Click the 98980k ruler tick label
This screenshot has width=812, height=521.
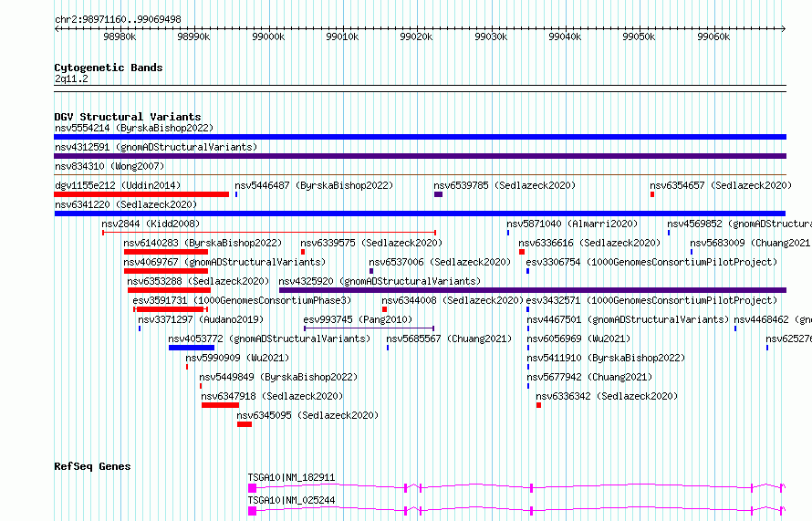point(120,36)
